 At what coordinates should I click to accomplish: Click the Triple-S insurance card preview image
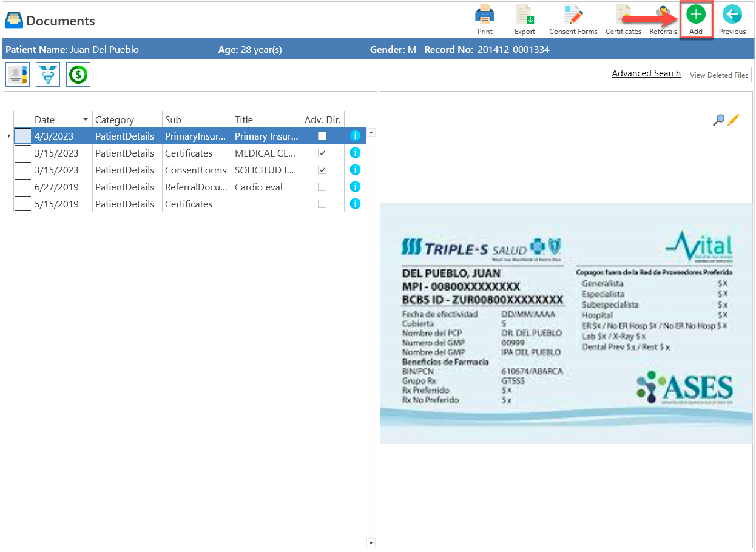[566, 323]
